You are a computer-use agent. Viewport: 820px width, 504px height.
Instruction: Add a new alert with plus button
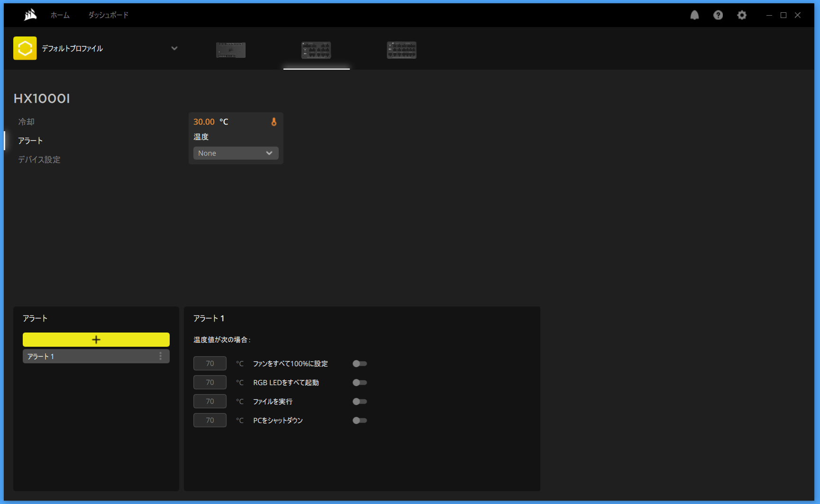96,340
